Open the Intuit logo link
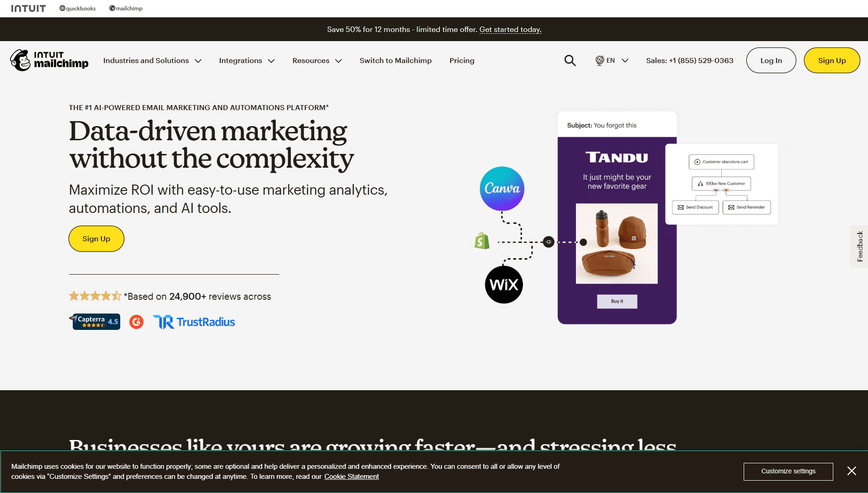The image size is (868, 493). click(28, 8)
